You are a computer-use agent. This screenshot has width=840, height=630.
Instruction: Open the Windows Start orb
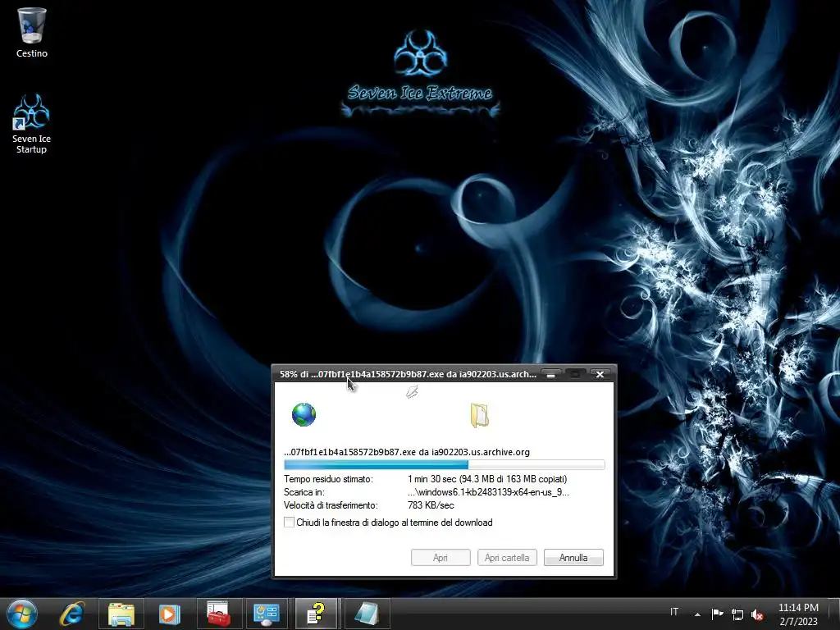pyautogui.click(x=22, y=614)
